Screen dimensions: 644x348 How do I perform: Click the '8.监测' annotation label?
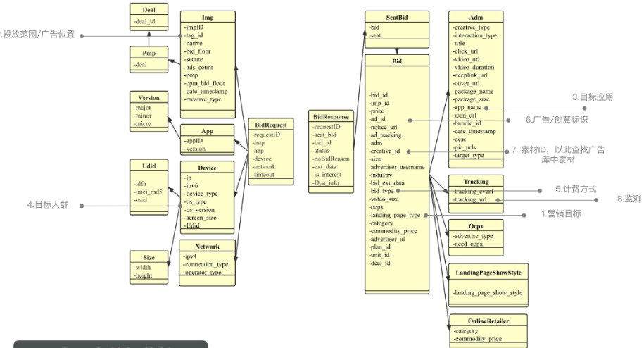click(629, 199)
